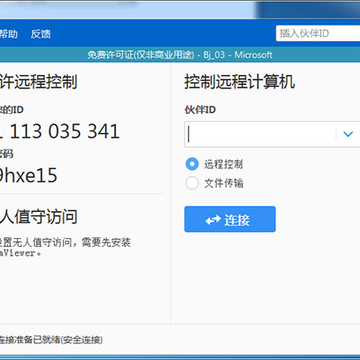Click the 插入伙伴ID search field
The height and width of the screenshot is (360, 360).
[318, 34]
